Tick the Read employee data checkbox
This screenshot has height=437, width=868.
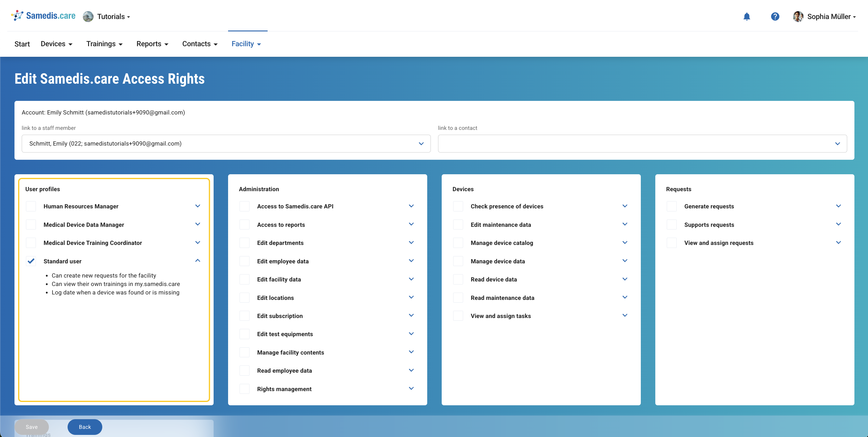pyautogui.click(x=245, y=371)
